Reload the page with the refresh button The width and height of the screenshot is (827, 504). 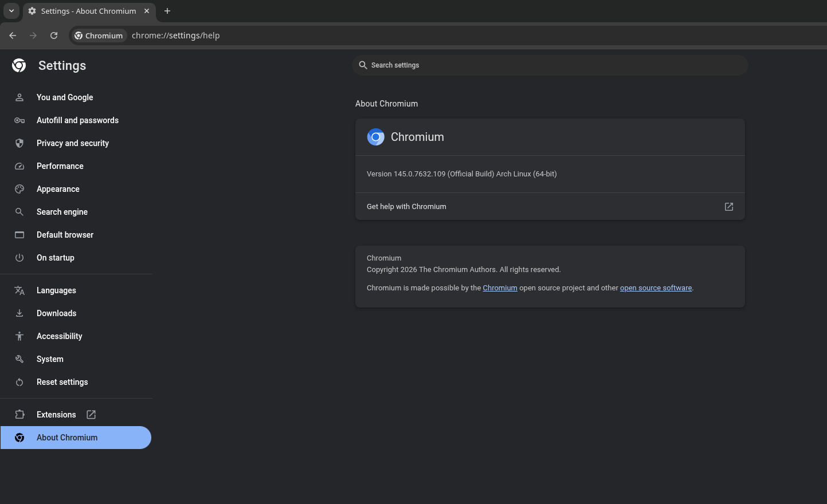54,36
